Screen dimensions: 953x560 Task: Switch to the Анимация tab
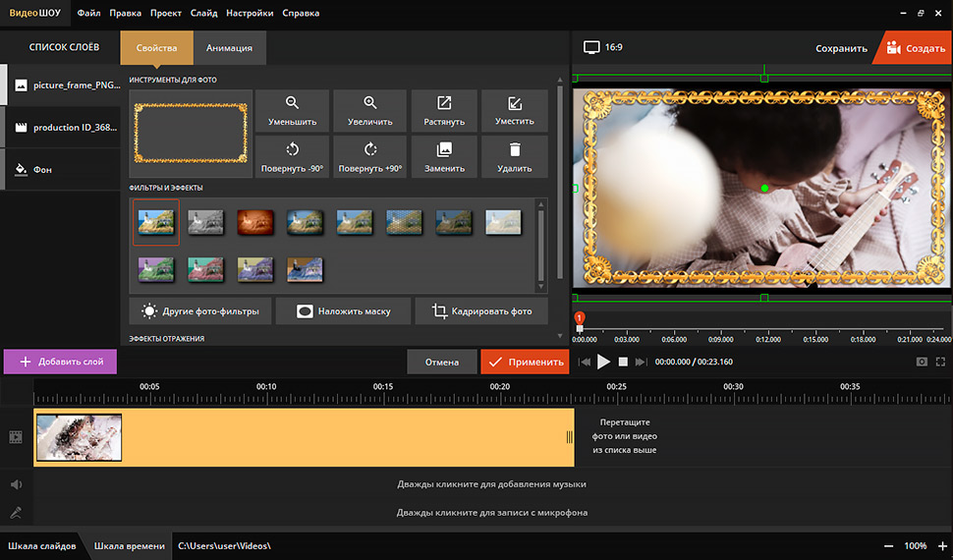point(229,47)
